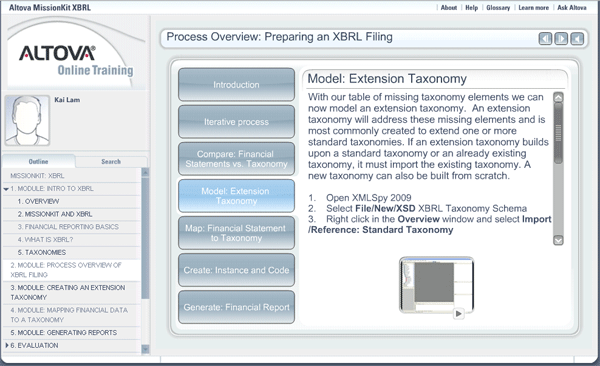Open Map: Financial Statement to Taxonomy

click(x=236, y=233)
